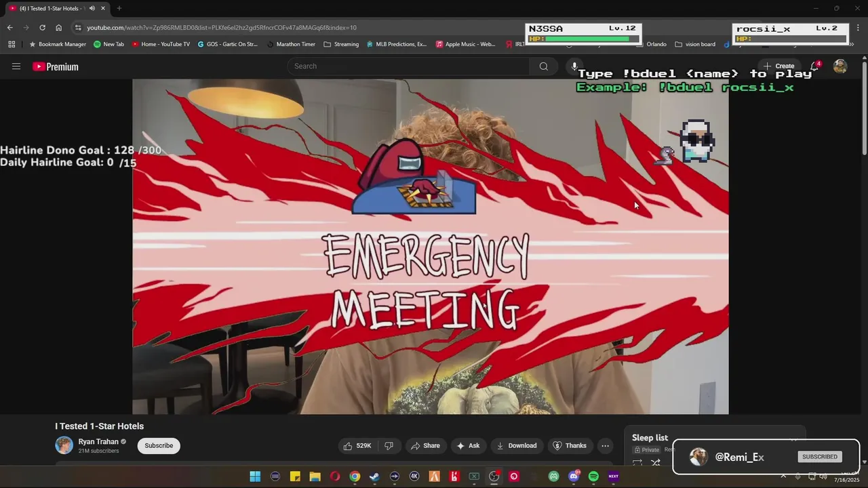Select the I Tested 1-Star Hotels tab
Viewport: 868px width, 488px height.
(x=58, y=8)
